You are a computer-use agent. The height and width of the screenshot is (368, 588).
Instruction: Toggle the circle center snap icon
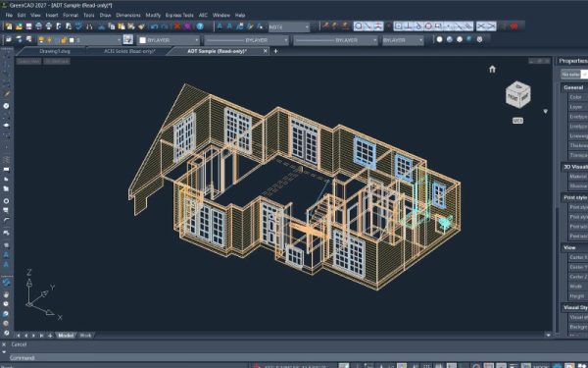pos(428,26)
